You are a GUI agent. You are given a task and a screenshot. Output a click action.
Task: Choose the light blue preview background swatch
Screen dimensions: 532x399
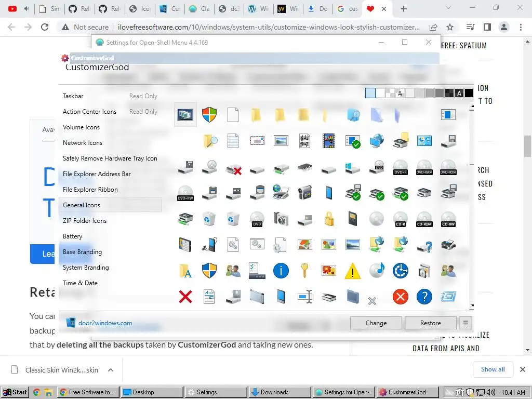(x=370, y=93)
